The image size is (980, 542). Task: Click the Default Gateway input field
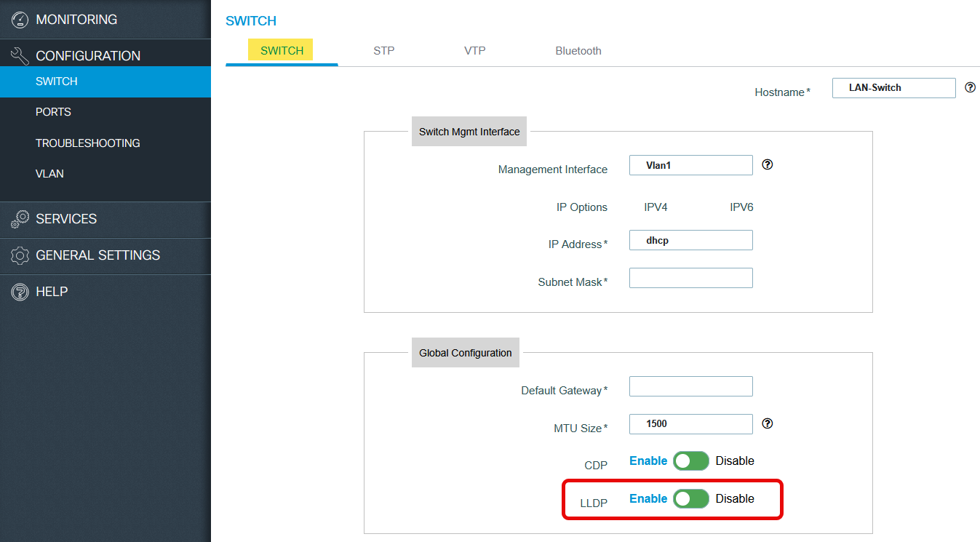point(690,386)
